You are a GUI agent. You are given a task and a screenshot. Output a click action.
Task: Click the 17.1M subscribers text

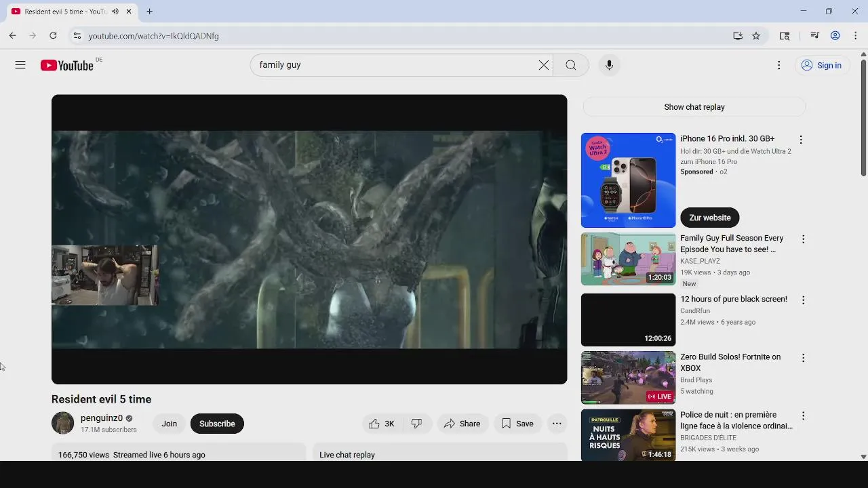point(108,430)
